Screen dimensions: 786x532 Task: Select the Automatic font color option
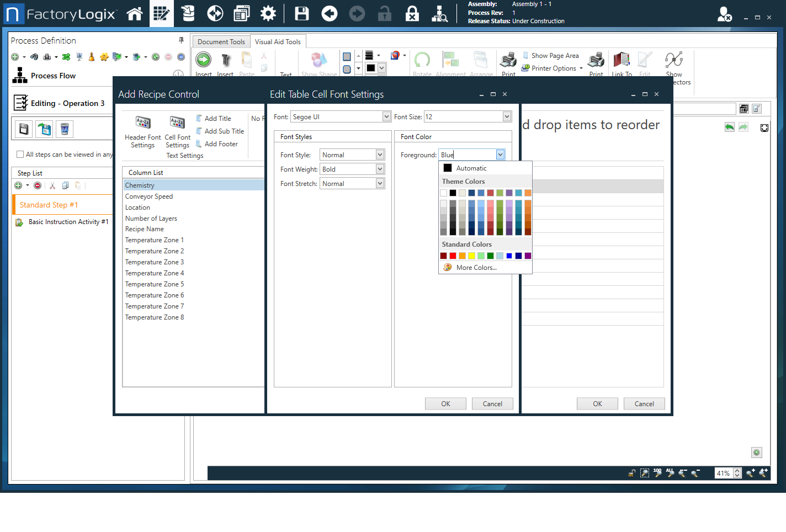click(471, 167)
